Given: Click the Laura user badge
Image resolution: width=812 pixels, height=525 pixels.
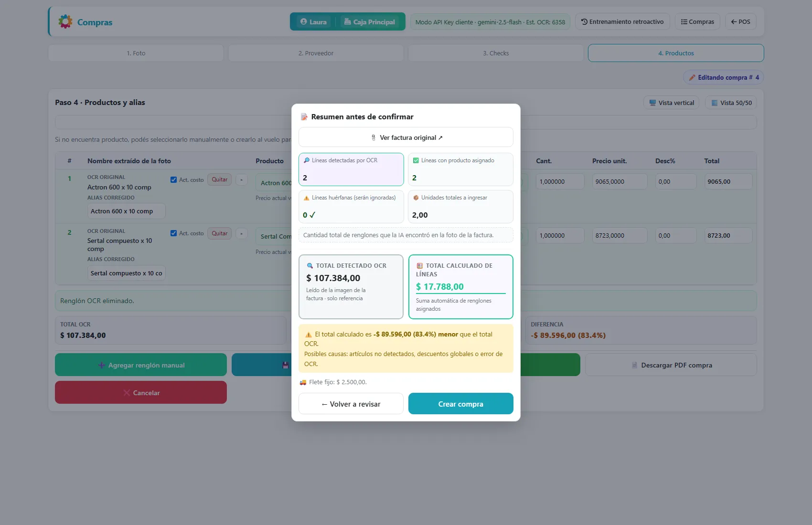Looking at the screenshot, I should click(x=313, y=21).
